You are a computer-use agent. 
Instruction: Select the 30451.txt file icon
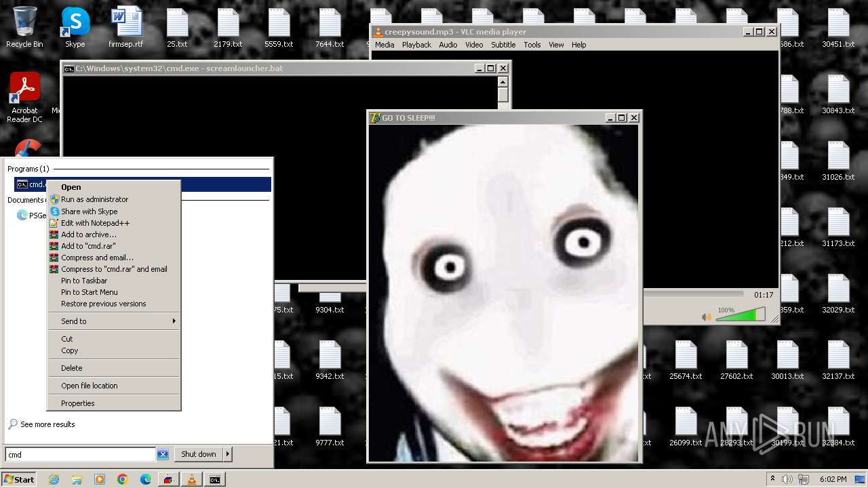pos(838,28)
